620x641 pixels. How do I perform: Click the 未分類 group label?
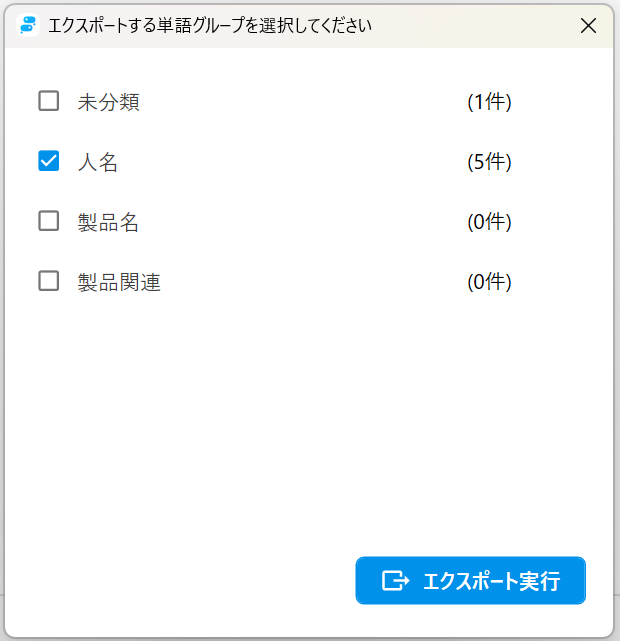click(x=108, y=102)
